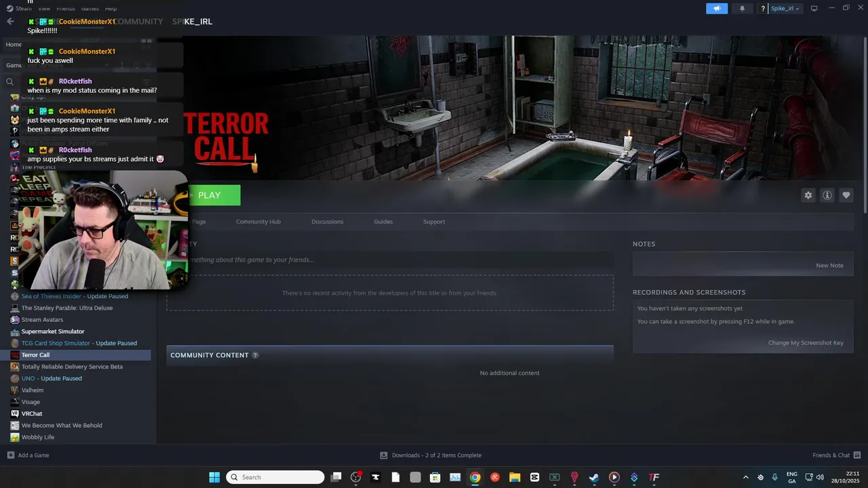Click the Steam announcements megaphone icon

click(717, 8)
